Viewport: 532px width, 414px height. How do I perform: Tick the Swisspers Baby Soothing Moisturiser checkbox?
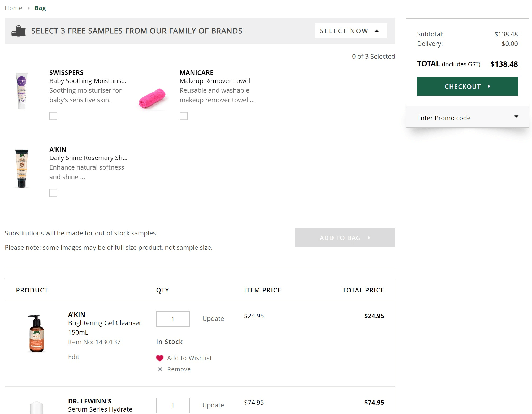point(53,116)
